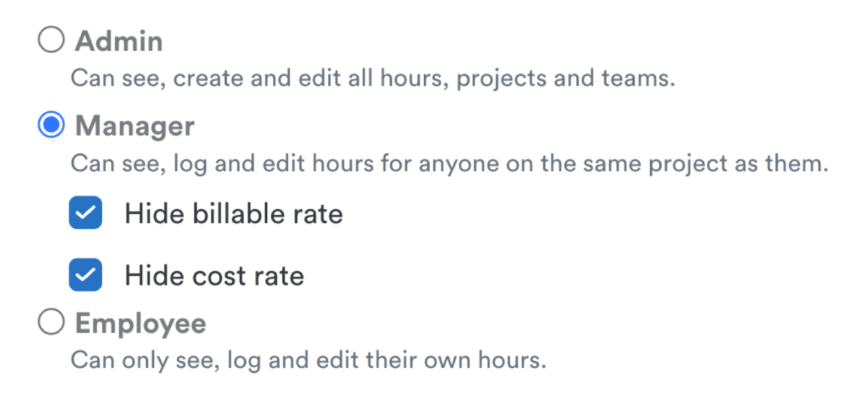Click the empty circle beside Employee
The height and width of the screenshot is (418, 868).
(x=51, y=322)
